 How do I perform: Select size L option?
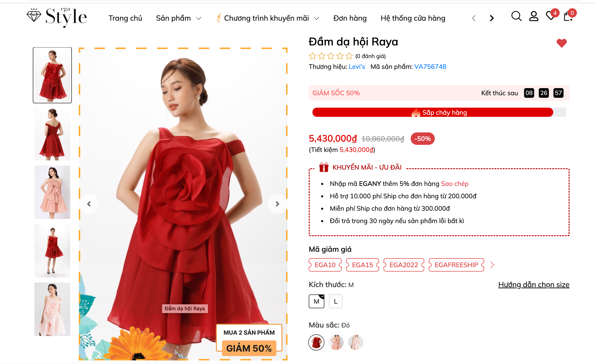(x=335, y=301)
